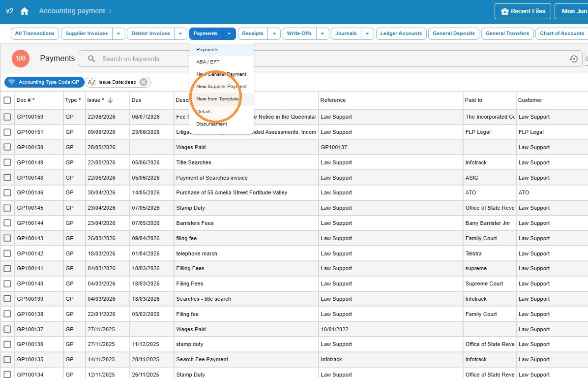588x378 pixels.
Task: Select checkbox for row GP100149
Action: click(7, 162)
